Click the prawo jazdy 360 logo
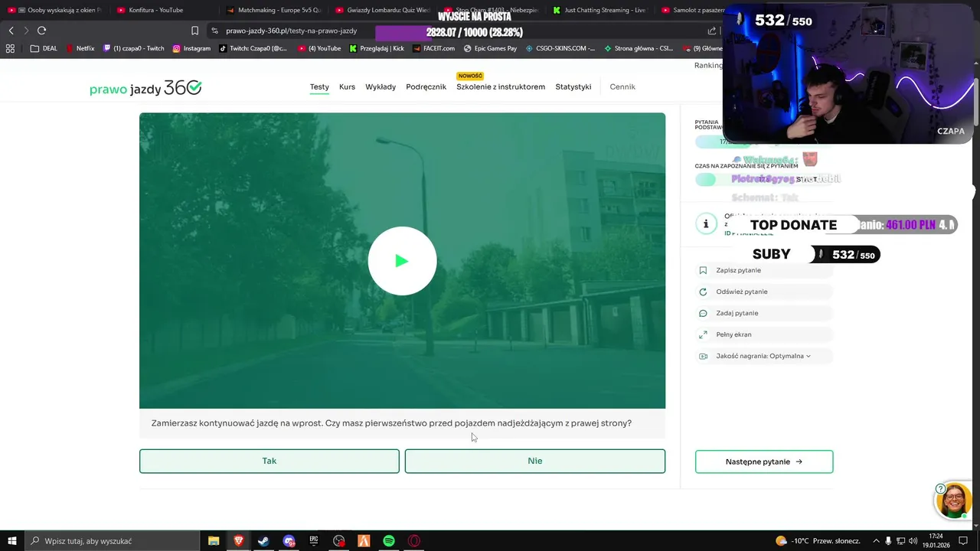This screenshot has height=551, width=980. tap(145, 88)
